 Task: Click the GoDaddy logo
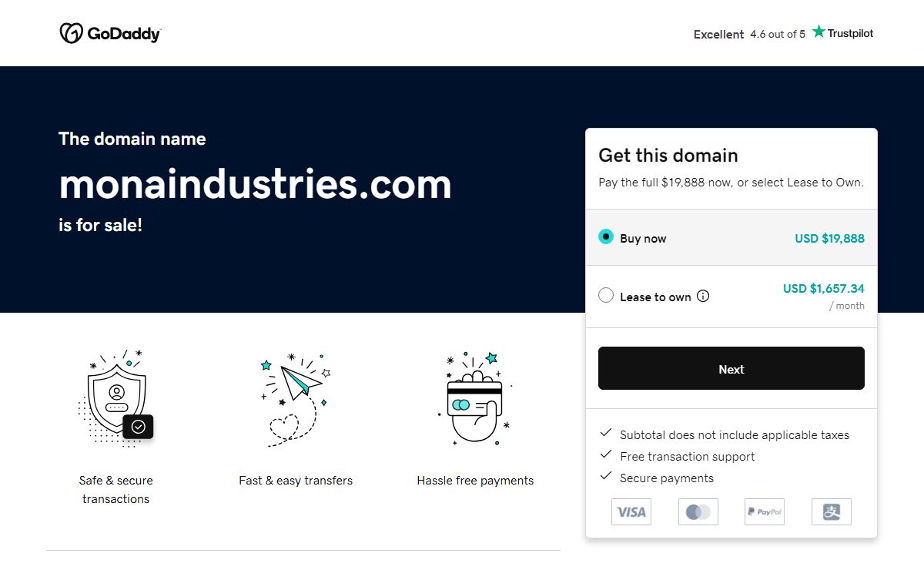coord(110,33)
